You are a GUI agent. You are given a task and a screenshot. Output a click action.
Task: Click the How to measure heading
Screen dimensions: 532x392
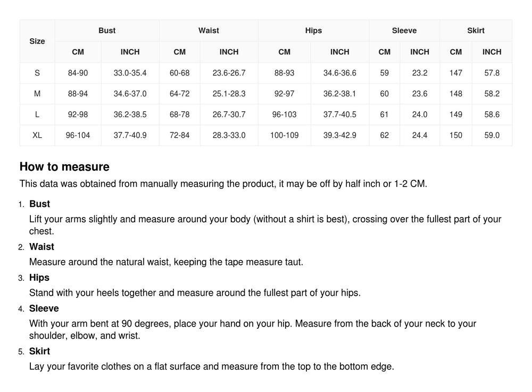tap(64, 167)
